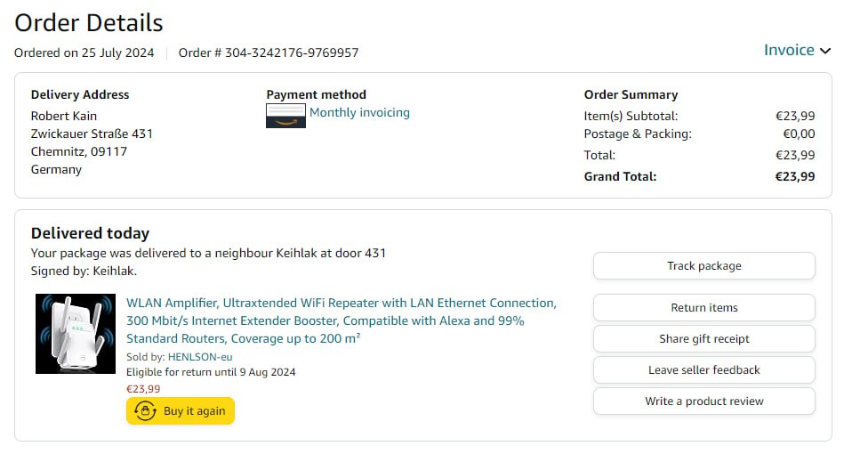The height and width of the screenshot is (454, 868).
Task: Select Share gift receipt
Action: pos(703,338)
